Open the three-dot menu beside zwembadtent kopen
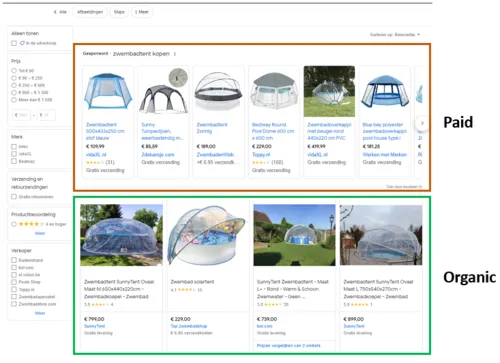500x363 pixels. pos(175,54)
